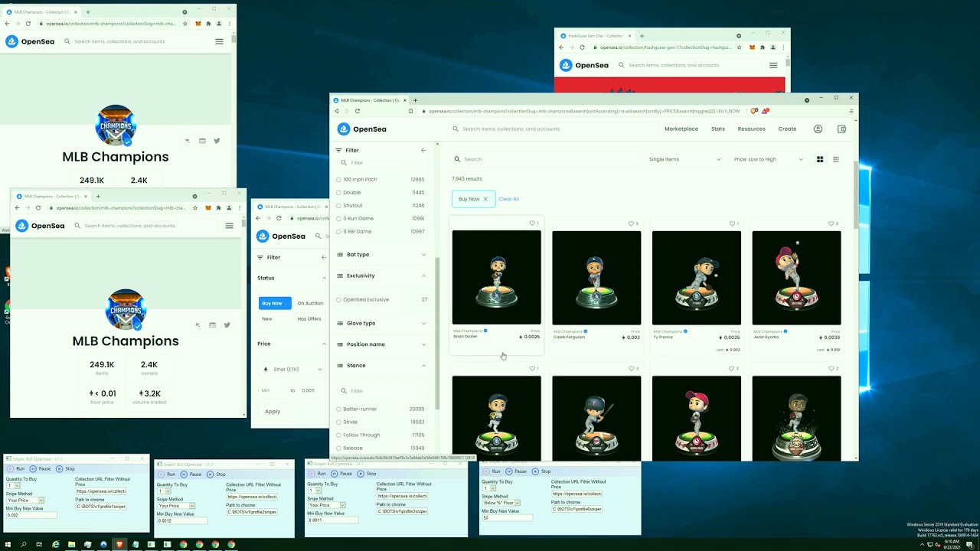Favorite the Jedd Gyorko card heart icon
The image size is (980, 551).
tap(831, 223)
